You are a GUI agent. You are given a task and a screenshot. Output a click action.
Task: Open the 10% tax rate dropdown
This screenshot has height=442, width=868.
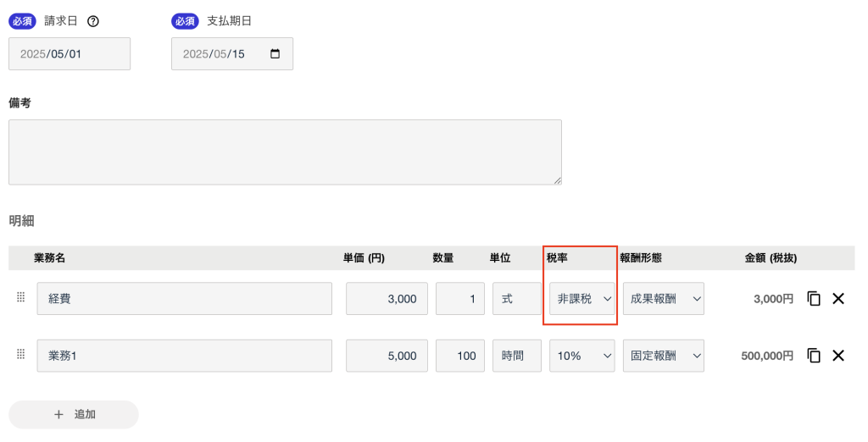(x=582, y=356)
